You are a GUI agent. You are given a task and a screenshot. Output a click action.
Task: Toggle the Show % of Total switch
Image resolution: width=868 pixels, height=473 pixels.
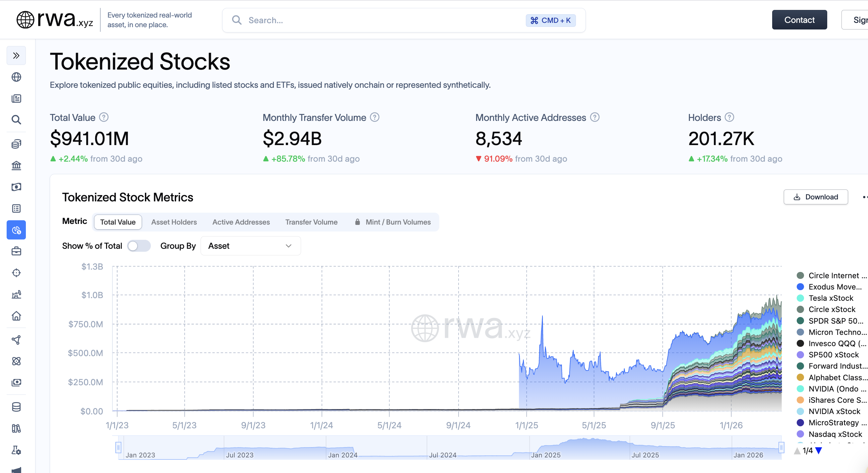tap(139, 246)
